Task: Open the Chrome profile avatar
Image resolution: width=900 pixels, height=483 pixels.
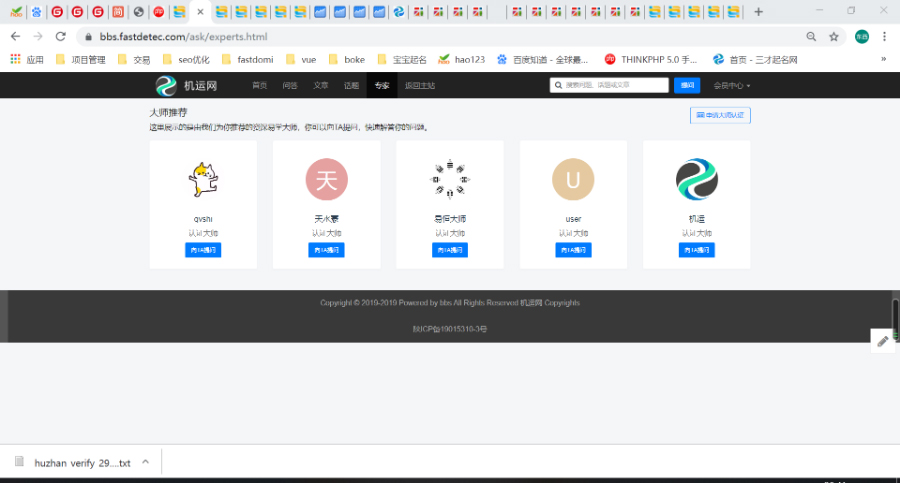Action: click(x=862, y=37)
